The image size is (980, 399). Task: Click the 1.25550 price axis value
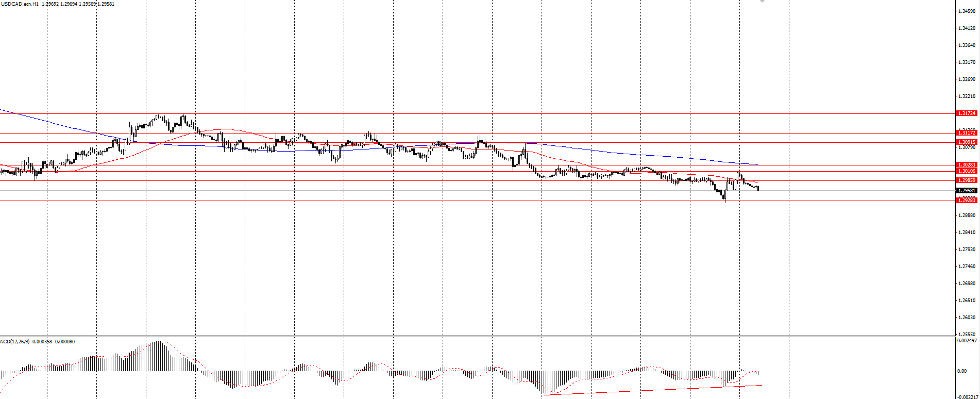pos(967,334)
